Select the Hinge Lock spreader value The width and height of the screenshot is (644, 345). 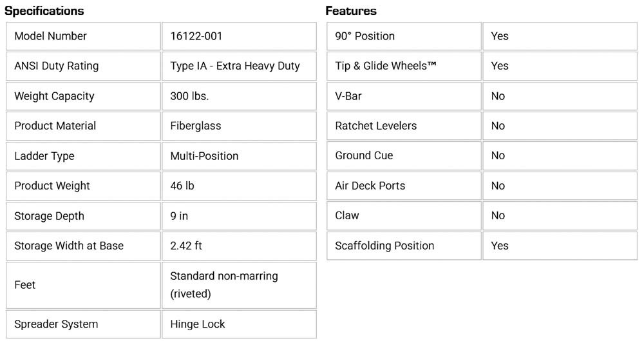(198, 324)
